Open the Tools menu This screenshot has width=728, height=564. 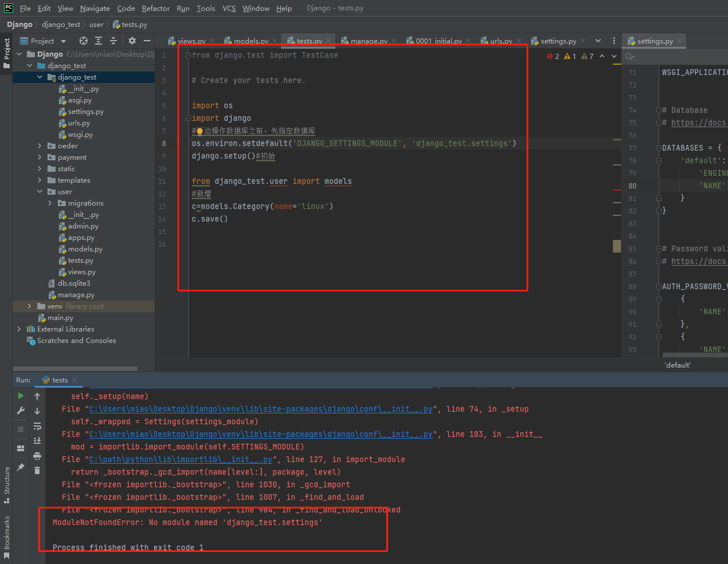tap(205, 8)
